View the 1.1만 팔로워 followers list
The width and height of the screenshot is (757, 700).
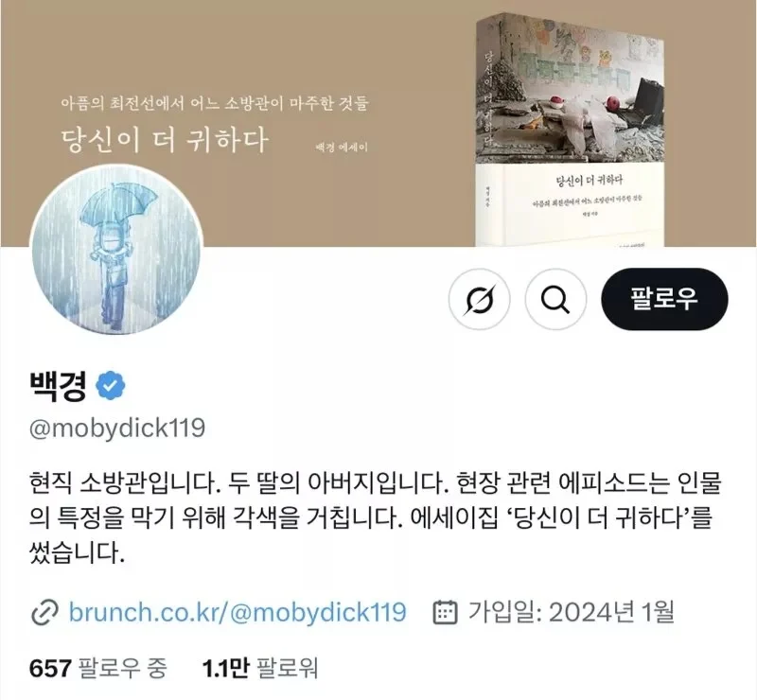[x=259, y=669]
